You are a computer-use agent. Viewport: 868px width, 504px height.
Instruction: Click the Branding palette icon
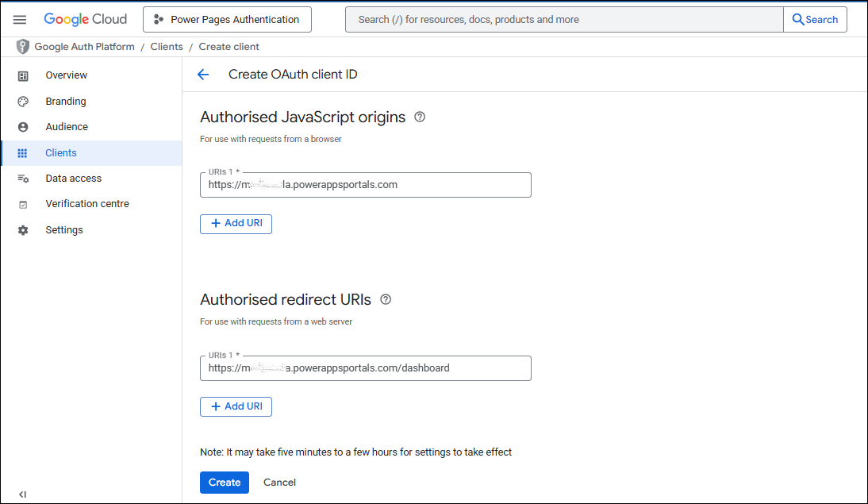tap(23, 102)
